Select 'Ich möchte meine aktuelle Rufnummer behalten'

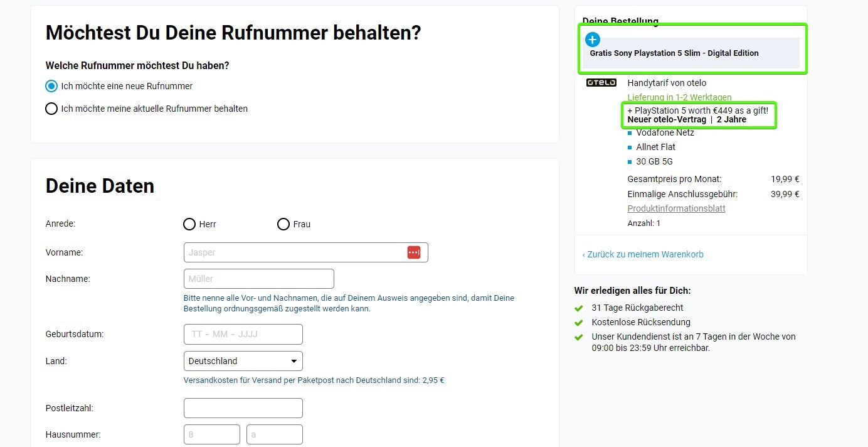tap(51, 109)
